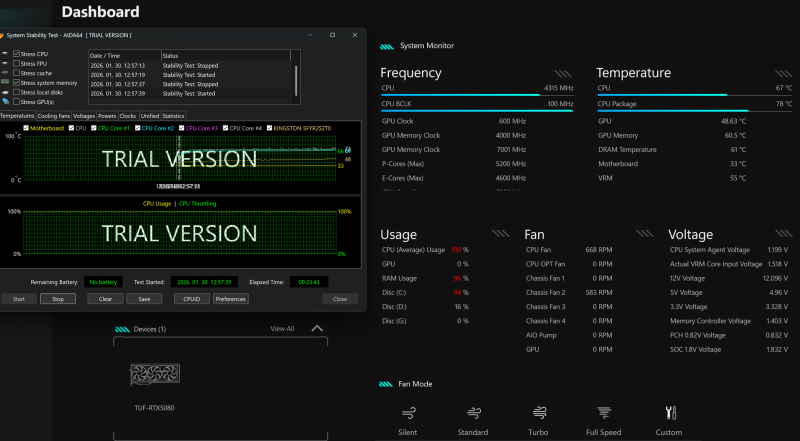Click the 12V Voltage 12.096 V reading
Image resolution: width=800 pixels, height=441 pixels.
776,278
